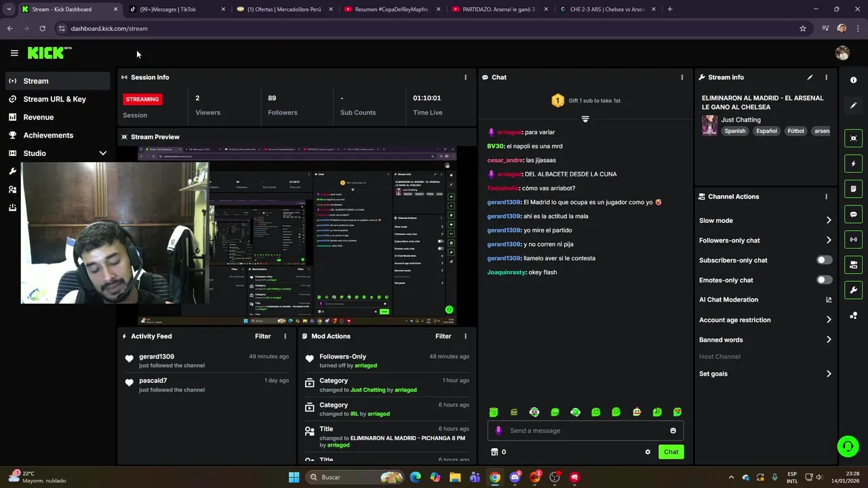Toggle Emotes-only chat switch

point(824,280)
